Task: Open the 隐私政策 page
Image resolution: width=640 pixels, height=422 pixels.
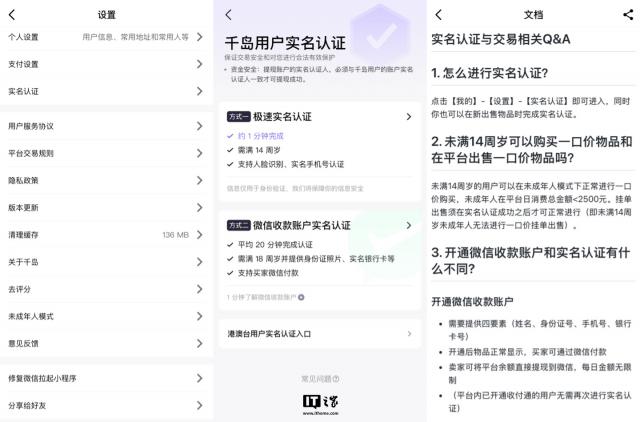Action: pyautogui.click(x=106, y=180)
